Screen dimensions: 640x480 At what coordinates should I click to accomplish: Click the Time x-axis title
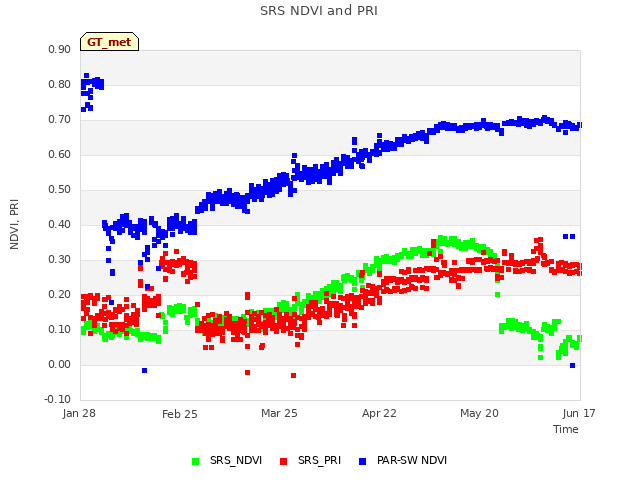click(x=565, y=429)
